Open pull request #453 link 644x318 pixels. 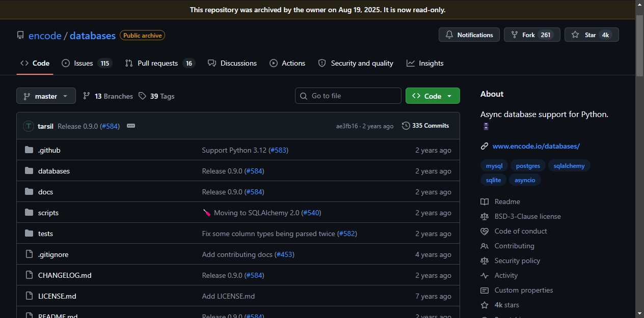click(284, 254)
